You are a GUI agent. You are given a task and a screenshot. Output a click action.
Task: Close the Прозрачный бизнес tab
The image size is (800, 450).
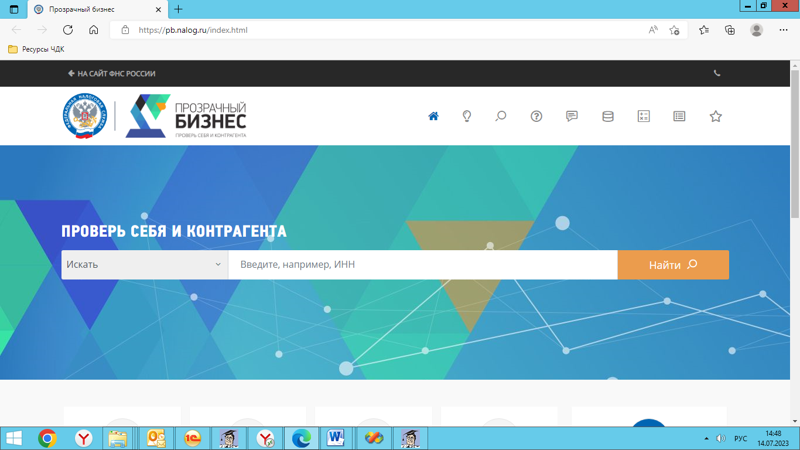click(158, 9)
